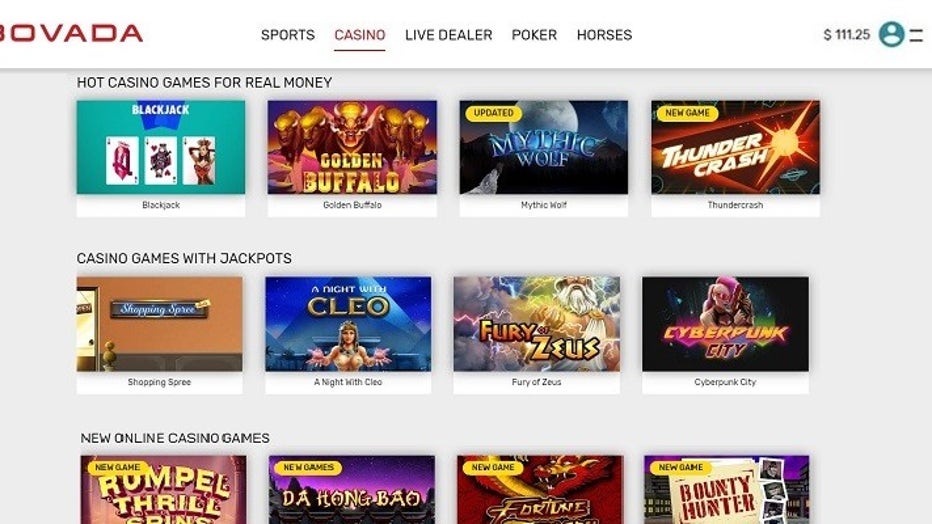Click the Rumpel Thrill Spins thumbnail
This screenshot has width=932, height=524.
click(x=163, y=490)
